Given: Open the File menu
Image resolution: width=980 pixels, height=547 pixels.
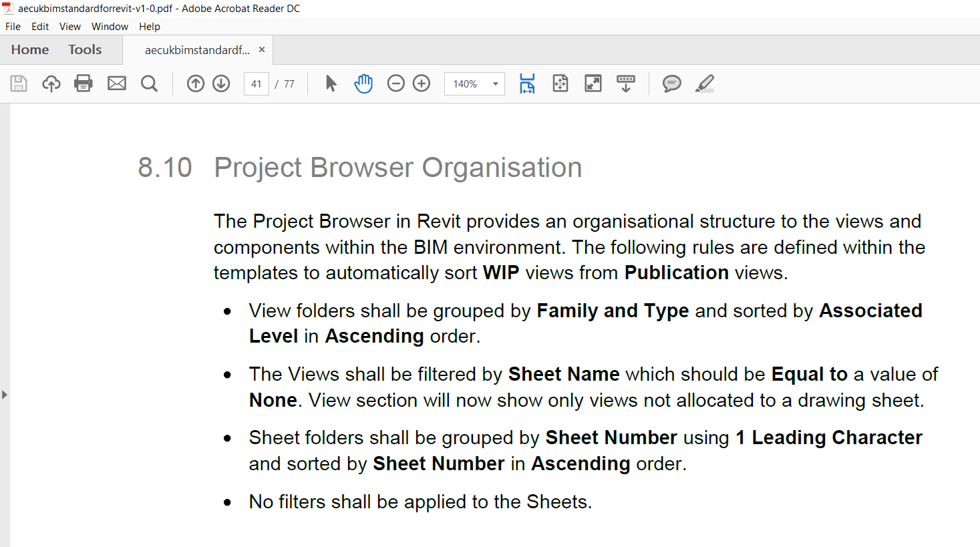Looking at the screenshot, I should (13, 26).
